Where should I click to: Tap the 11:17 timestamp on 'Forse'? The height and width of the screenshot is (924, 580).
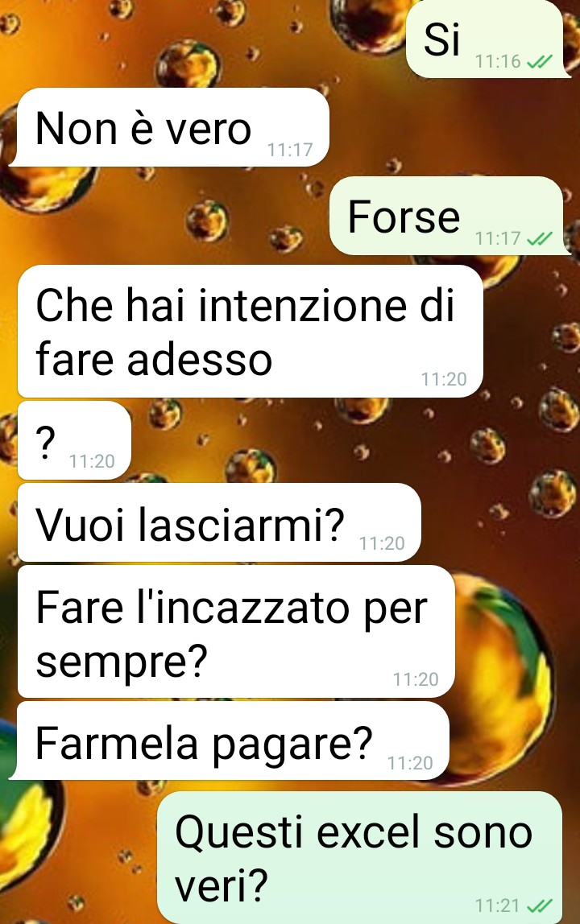498,238
